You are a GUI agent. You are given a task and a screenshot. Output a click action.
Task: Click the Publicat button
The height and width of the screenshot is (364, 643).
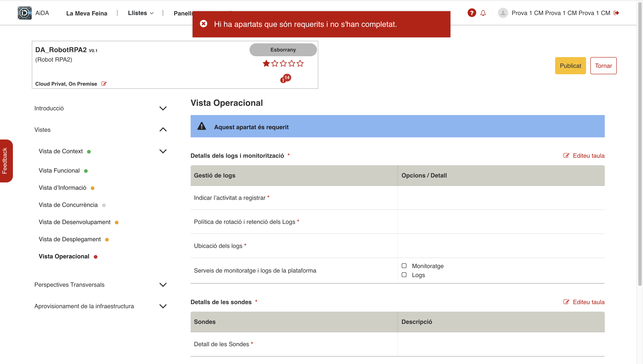tap(570, 65)
